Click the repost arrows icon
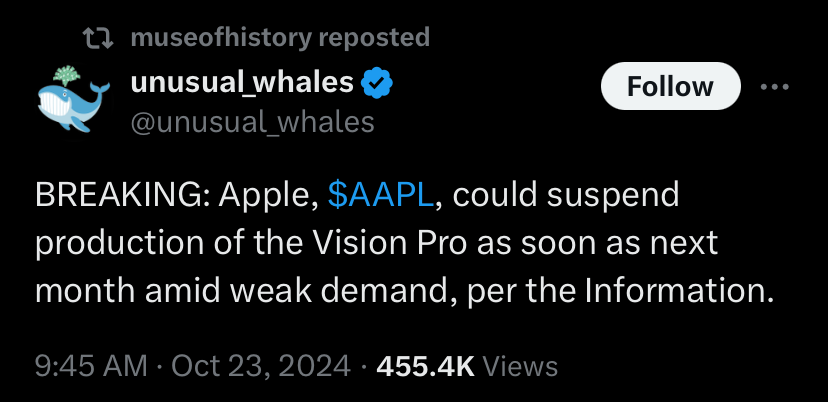Image resolution: width=828 pixels, height=402 pixels. pos(95,38)
